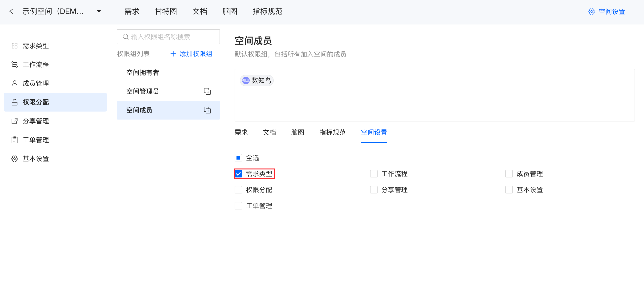Click the 工作流程 workflow icon

click(15, 64)
